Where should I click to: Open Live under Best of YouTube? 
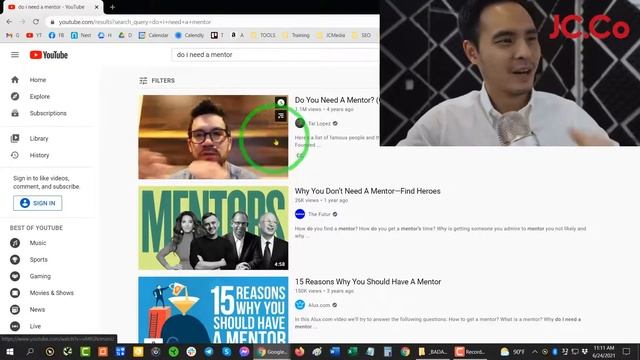[x=35, y=327]
